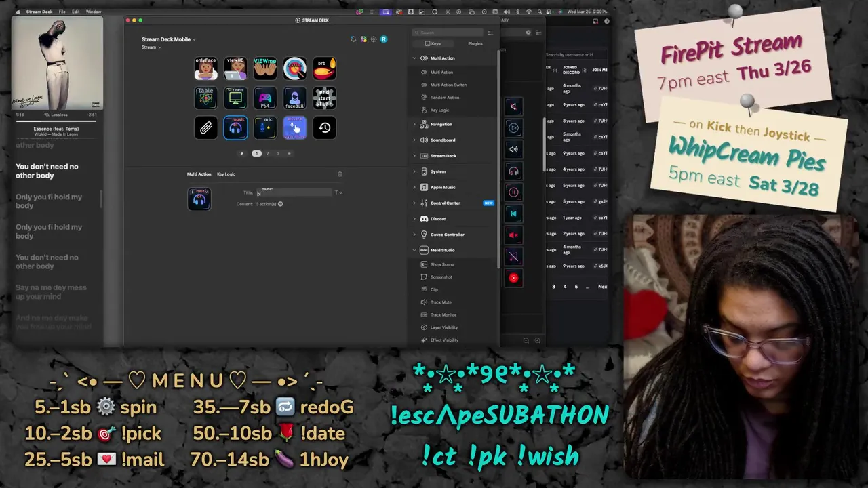Select the GOALS target key
The width and height of the screenshot is (868, 488).
[295, 68]
